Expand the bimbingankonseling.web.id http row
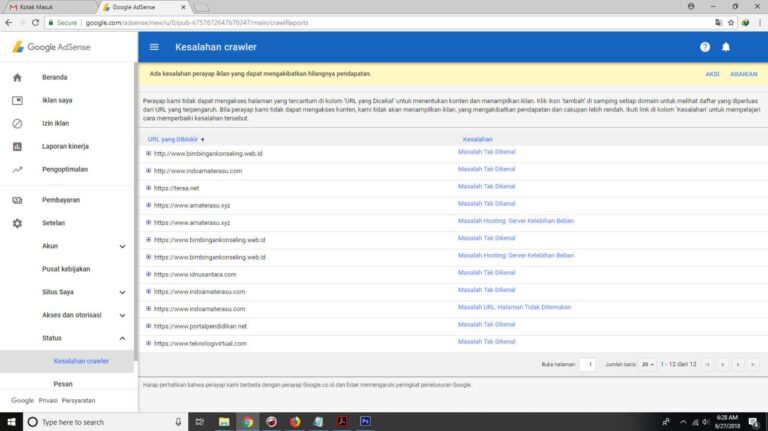768x431 pixels. click(x=148, y=153)
